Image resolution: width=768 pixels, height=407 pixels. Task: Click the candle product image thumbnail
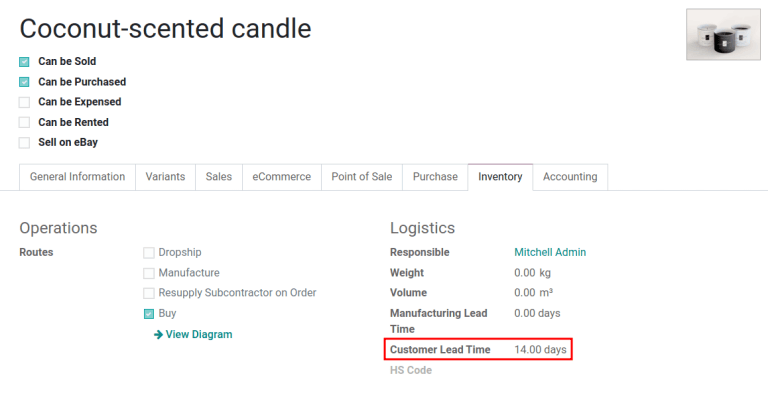(724, 35)
